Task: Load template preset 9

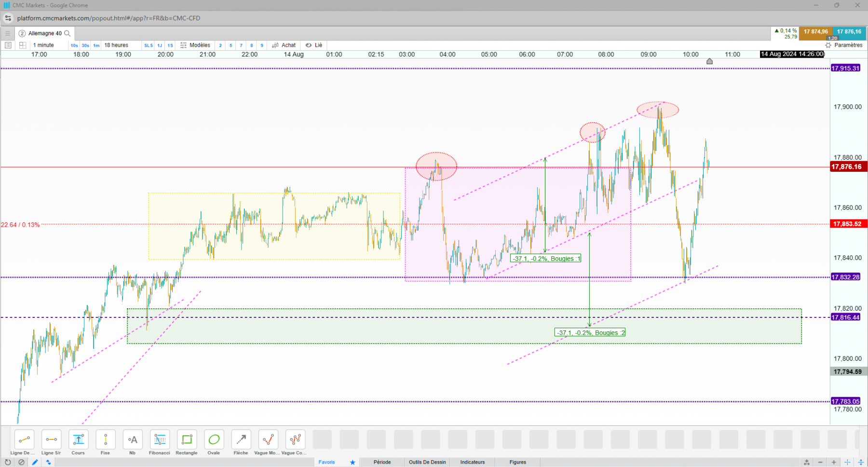Action: pyautogui.click(x=262, y=45)
